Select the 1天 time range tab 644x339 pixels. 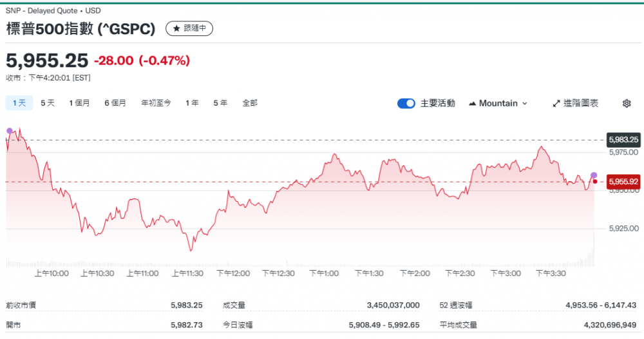tap(19, 102)
